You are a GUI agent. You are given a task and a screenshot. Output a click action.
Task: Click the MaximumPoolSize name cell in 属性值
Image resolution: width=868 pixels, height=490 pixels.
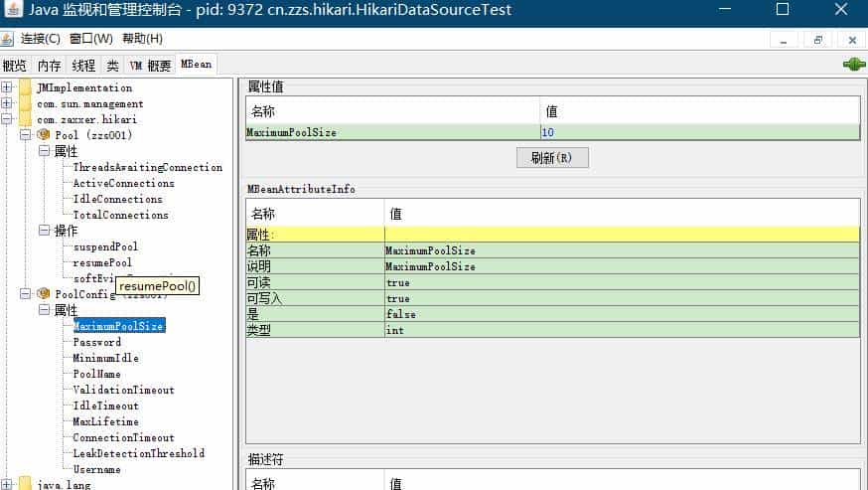click(393, 132)
